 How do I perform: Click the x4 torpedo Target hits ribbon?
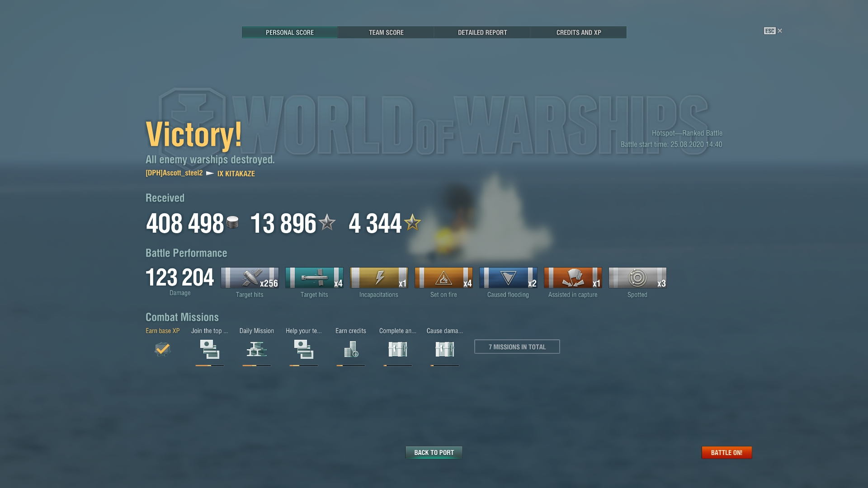(x=314, y=278)
